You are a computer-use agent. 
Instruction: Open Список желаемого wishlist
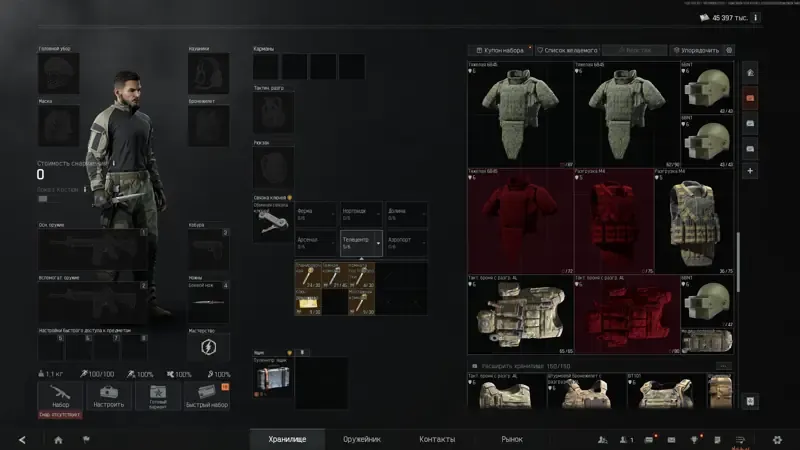coord(567,50)
